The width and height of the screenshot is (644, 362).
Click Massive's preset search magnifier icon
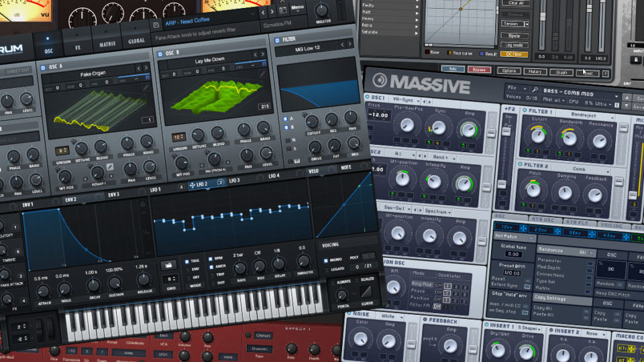(535, 89)
